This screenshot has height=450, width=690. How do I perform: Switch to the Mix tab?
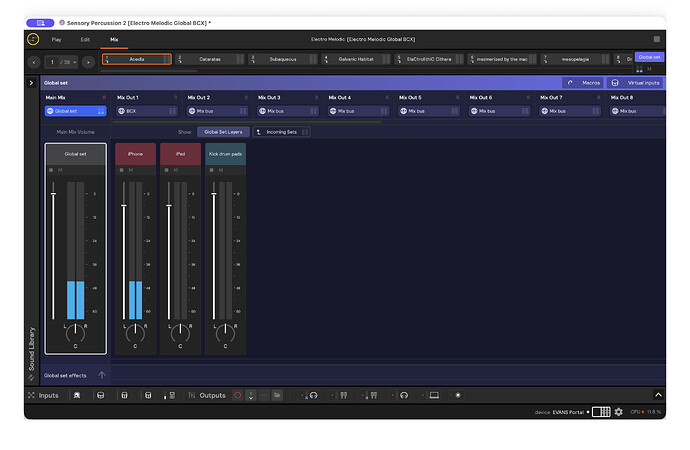click(x=114, y=40)
